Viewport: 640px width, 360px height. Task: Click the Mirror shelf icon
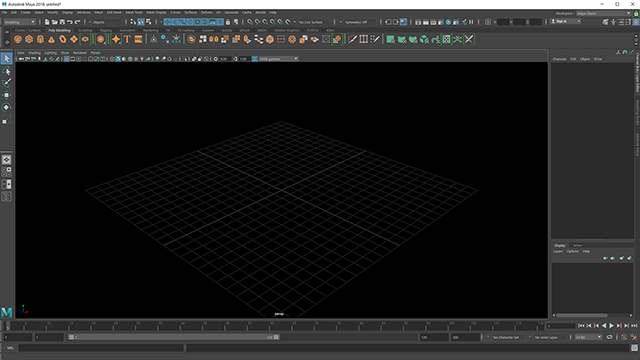click(214, 39)
